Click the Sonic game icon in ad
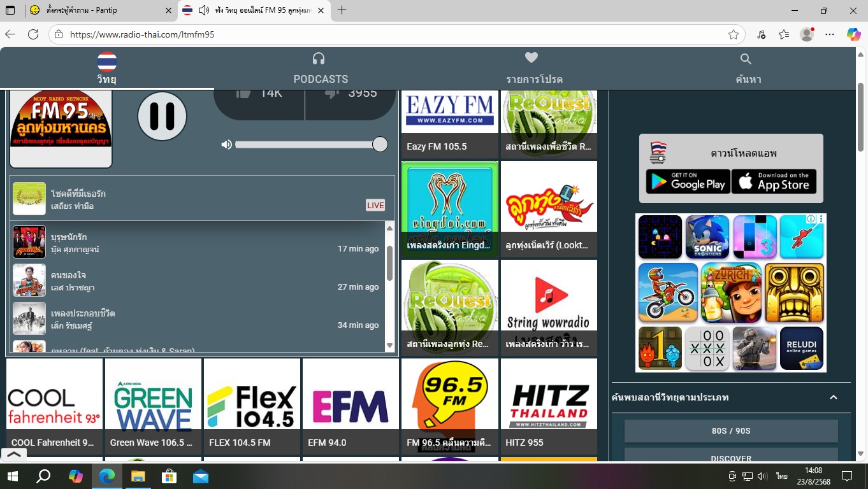 (707, 237)
